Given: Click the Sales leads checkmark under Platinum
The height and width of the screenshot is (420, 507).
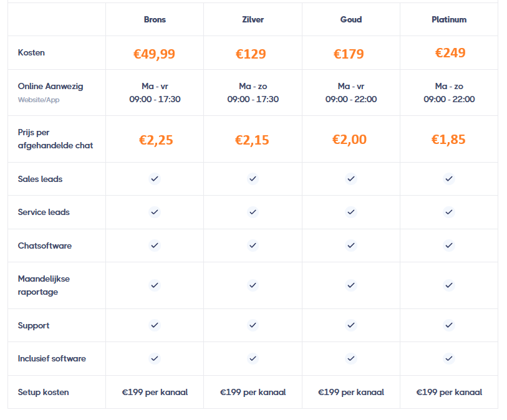Looking at the screenshot, I should pos(449,179).
